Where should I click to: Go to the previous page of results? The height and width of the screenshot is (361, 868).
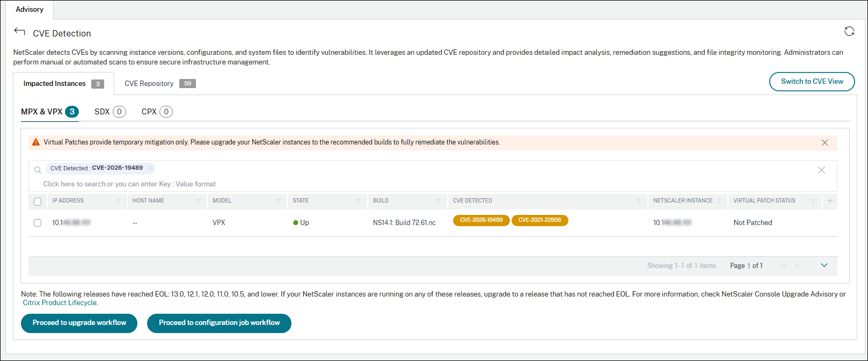click(x=784, y=266)
